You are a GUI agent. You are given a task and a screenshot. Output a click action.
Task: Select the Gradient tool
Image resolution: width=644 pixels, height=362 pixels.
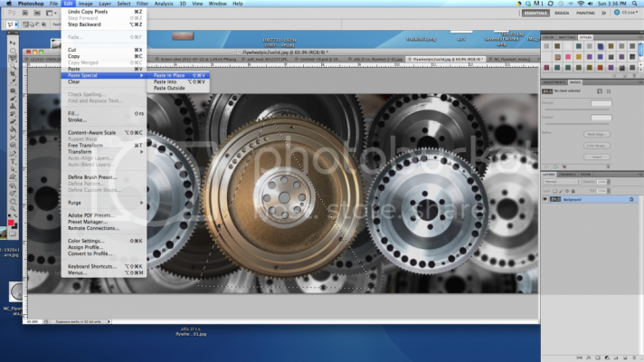click(13, 129)
